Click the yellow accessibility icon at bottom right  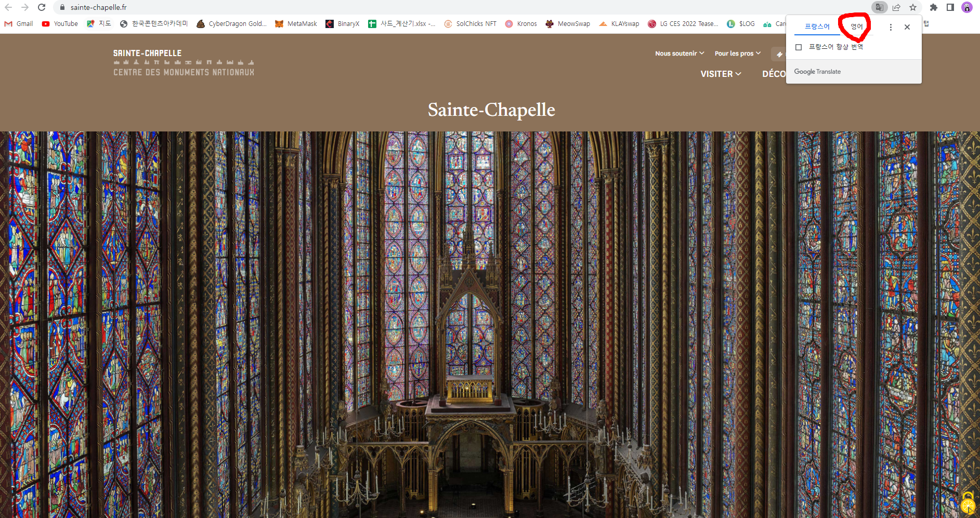point(968,503)
